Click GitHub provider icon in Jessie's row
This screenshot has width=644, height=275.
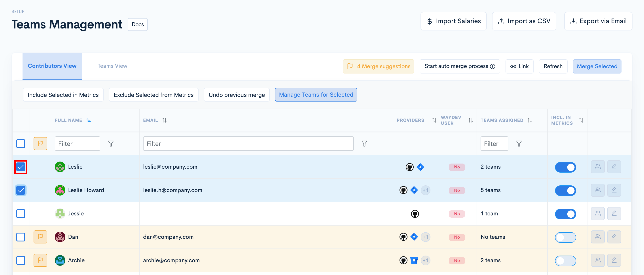pos(415,214)
